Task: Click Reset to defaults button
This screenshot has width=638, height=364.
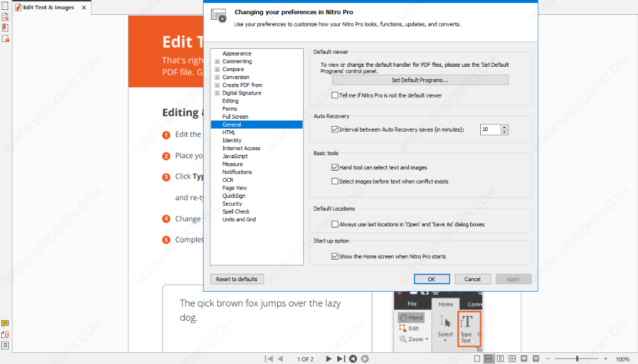Action: pyautogui.click(x=237, y=279)
